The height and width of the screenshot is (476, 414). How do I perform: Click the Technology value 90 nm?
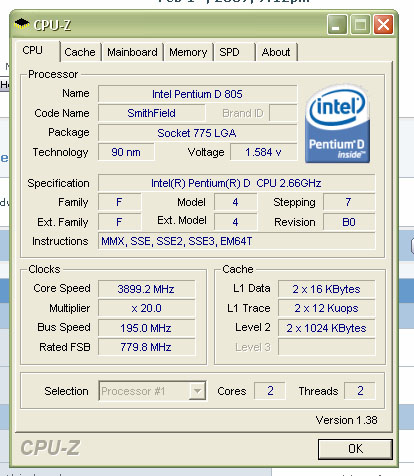(126, 152)
